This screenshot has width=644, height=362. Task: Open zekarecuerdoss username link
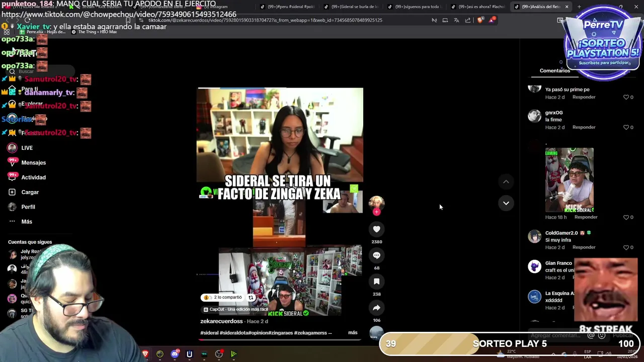[x=221, y=321]
